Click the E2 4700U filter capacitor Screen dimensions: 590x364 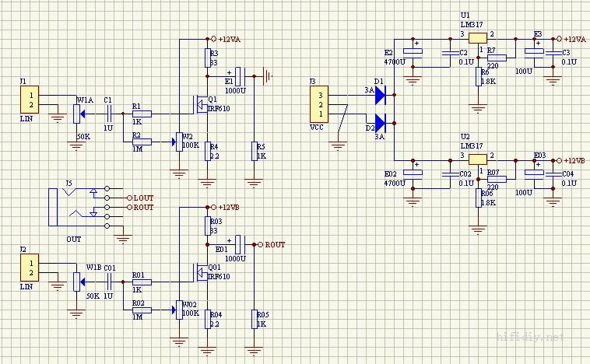coord(415,51)
